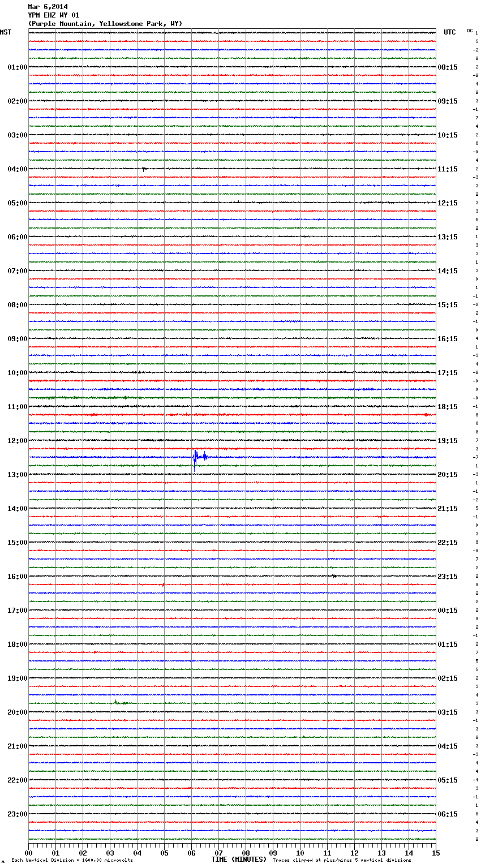Click the "15" minute tick label on bottom axis

[x=436, y=853]
